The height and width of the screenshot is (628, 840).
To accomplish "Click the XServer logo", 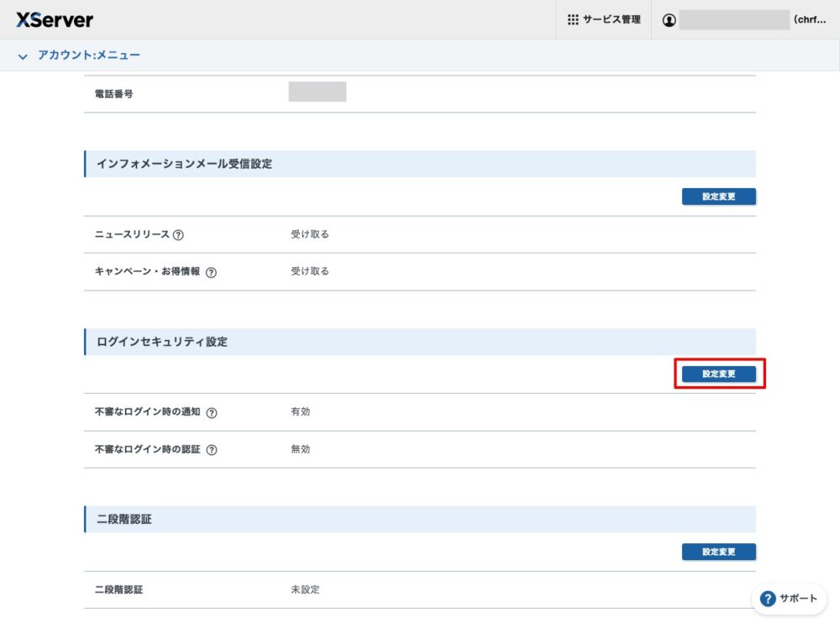I will coord(55,19).
